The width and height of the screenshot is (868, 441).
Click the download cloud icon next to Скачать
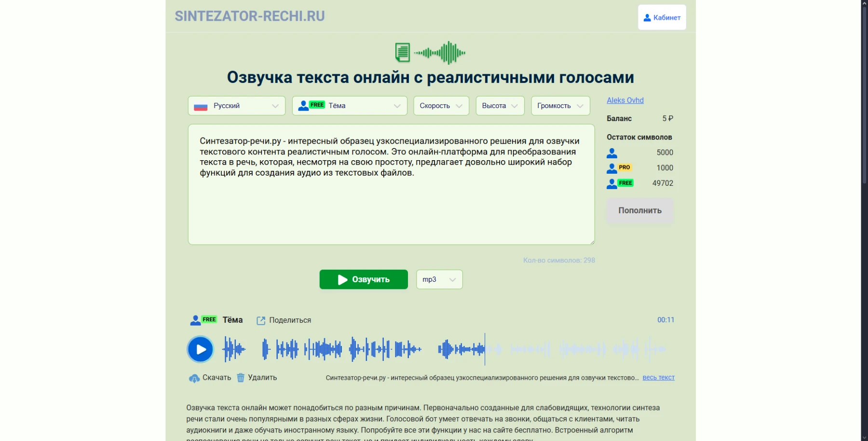click(195, 378)
